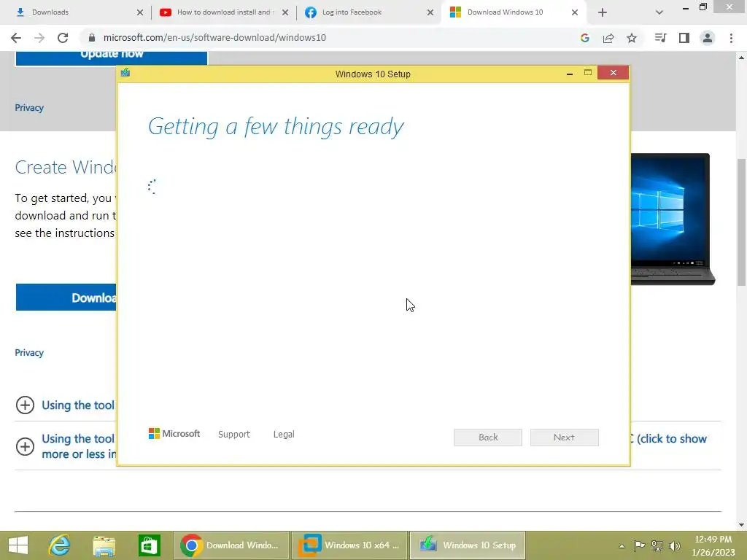Click Legal link in Windows 10 Setup
Screen dimensions: 747x560
(x=284, y=435)
